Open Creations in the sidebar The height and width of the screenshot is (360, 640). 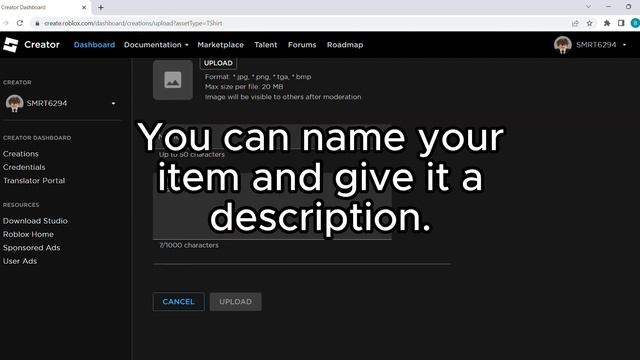pos(21,154)
